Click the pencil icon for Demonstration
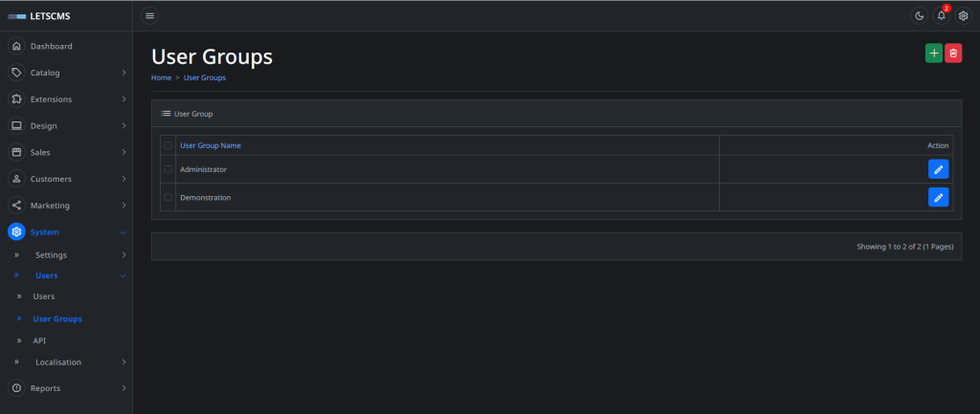The height and width of the screenshot is (414, 980). 938,197
